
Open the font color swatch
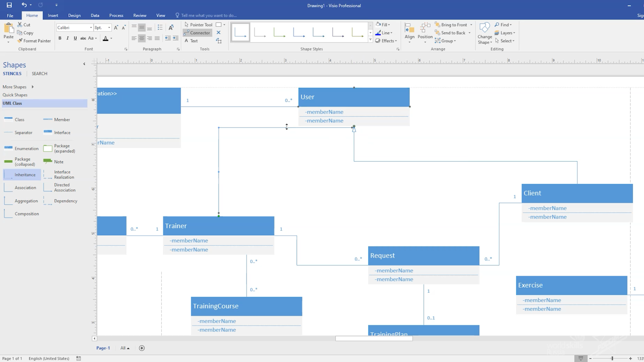[x=105, y=38]
